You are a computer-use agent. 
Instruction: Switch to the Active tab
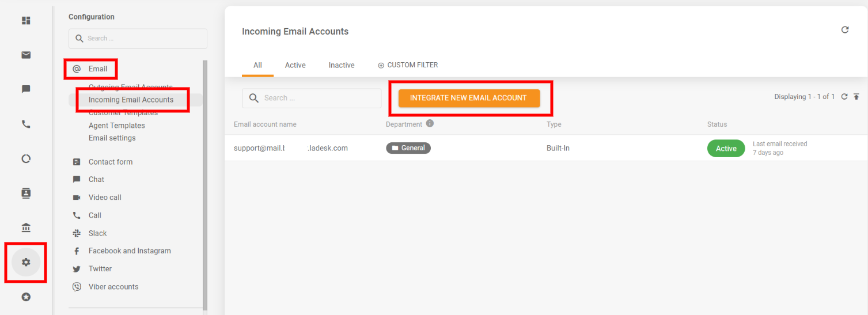[x=295, y=65]
